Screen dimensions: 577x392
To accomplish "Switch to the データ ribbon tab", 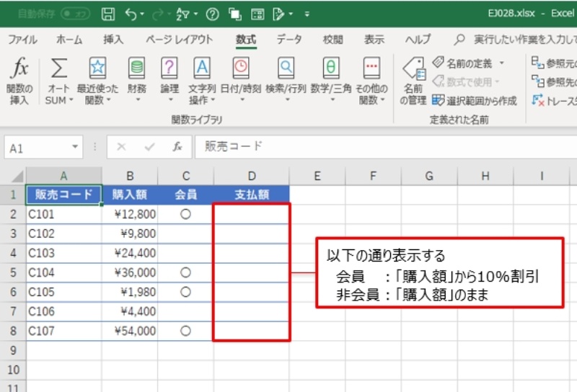I will pyautogui.click(x=288, y=40).
